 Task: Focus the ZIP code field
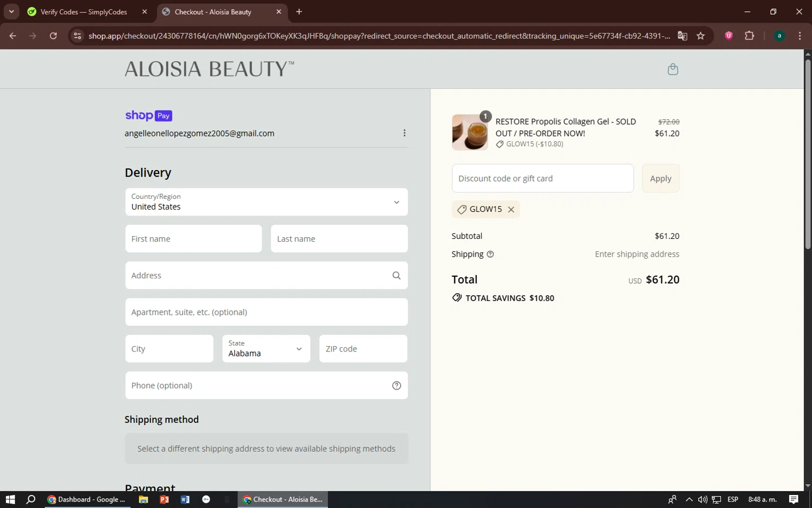pyautogui.click(x=363, y=349)
